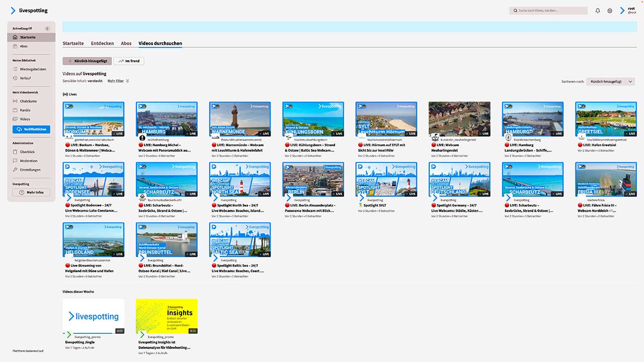Screen dimensions: 644x362
Task: Open Verlauf history in sidebar
Action: point(25,78)
